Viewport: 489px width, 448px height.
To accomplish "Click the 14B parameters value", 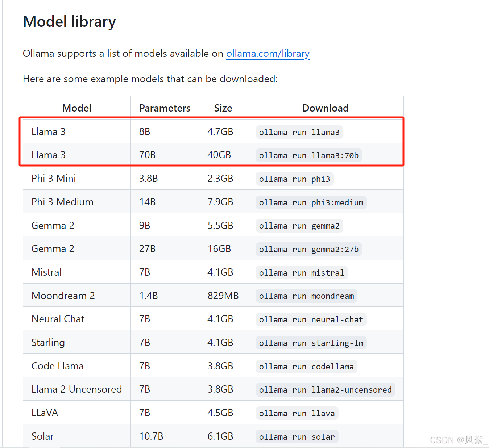I will tap(147, 202).
